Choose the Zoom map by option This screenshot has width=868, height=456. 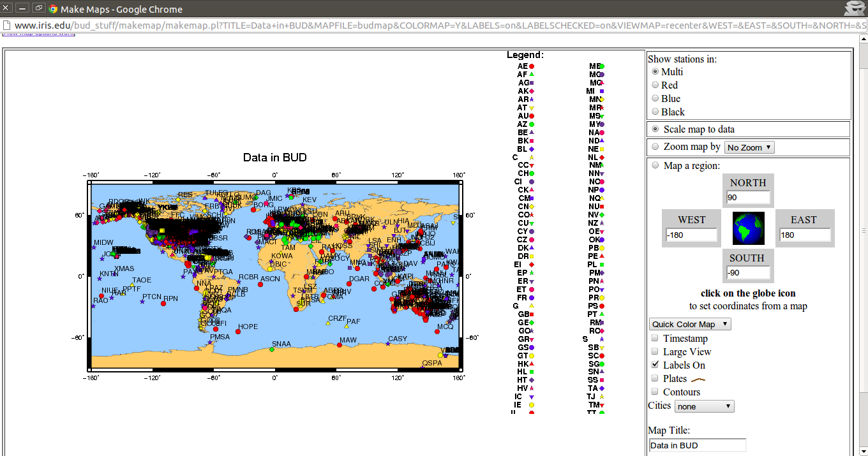(655, 147)
